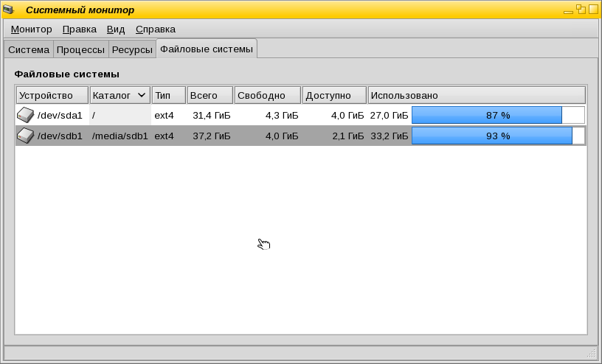Open the Вид menu
Viewport: 602px width, 364px height.
click(x=116, y=29)
